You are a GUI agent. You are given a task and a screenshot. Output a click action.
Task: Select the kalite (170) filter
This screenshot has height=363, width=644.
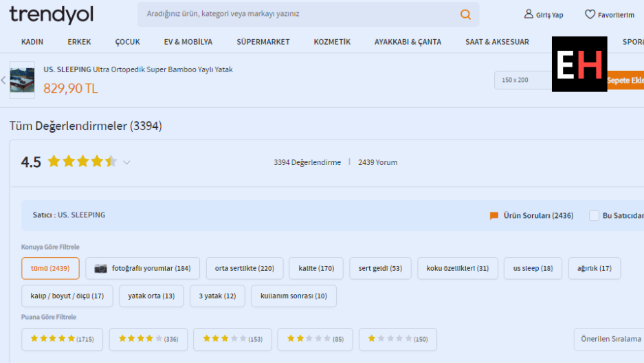(x=316, y=269)
